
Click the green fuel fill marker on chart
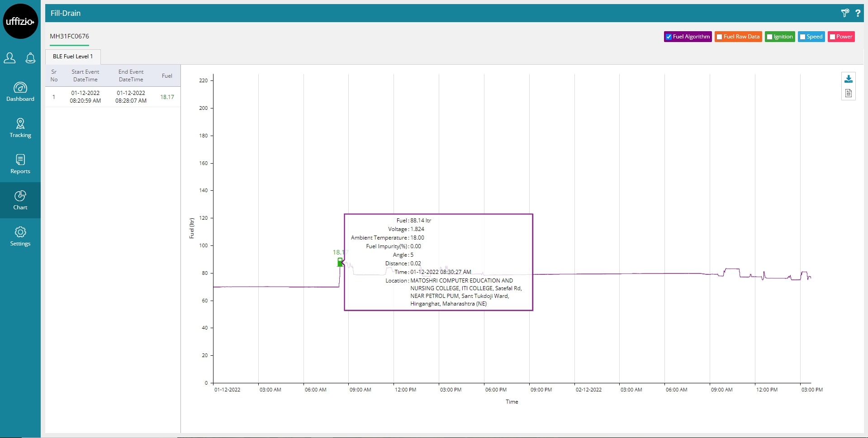click(x=340, y=262)
